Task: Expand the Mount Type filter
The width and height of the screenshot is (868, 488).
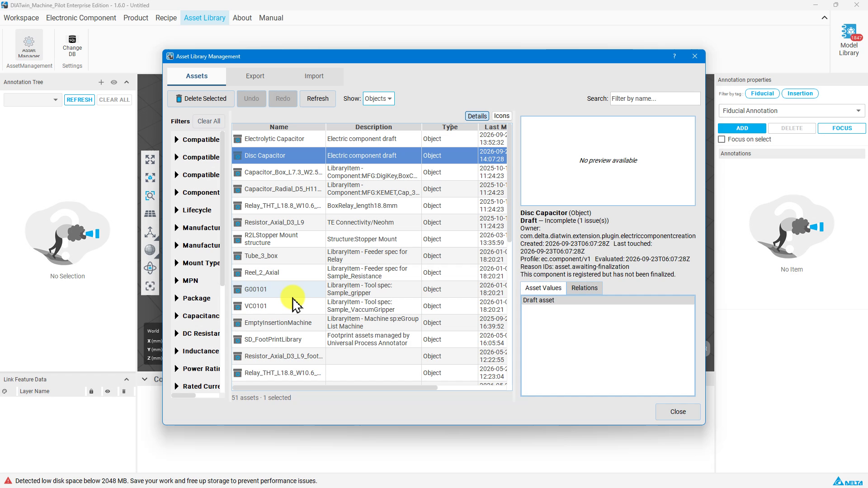Action: pos(176,263)
